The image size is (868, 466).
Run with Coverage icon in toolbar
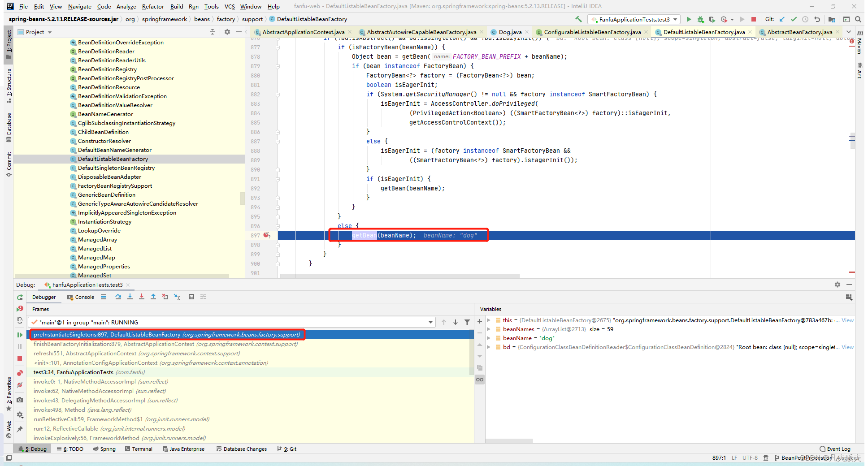click(x=712, y=19)
